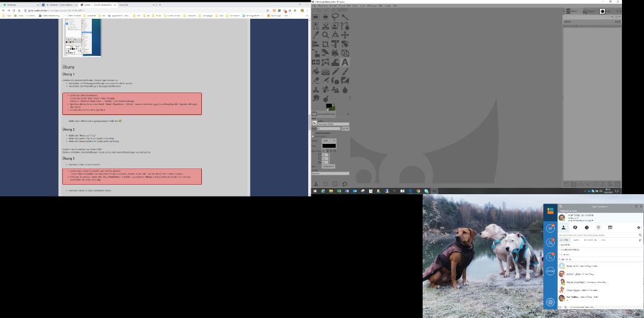Select the Move tool in GIMP toolbox
Image resolution: width=644 pixels, height=318 pixels.
pos(345,35)
